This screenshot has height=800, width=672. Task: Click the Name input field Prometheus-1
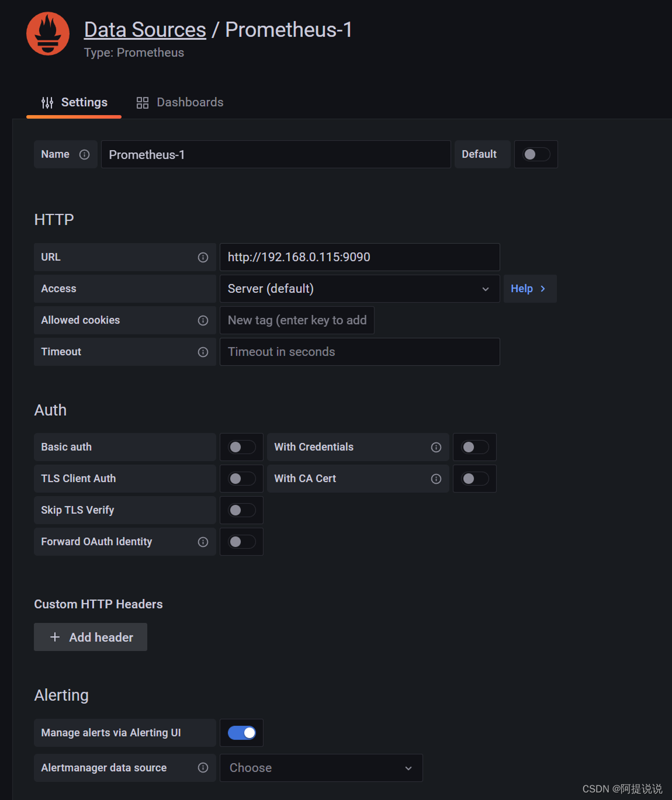[x=276, y=154]
